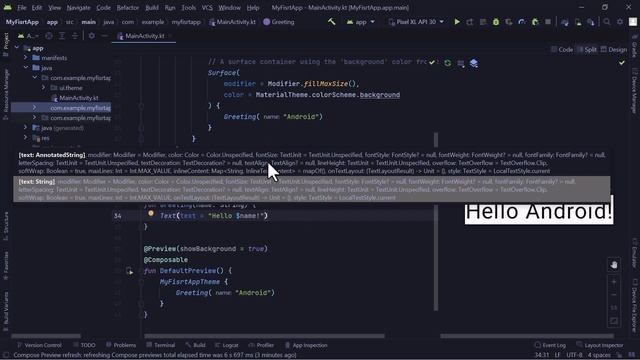This screenshot has width=640, height=360.
Task: Open the Logcat tool window
Action: 227,345
